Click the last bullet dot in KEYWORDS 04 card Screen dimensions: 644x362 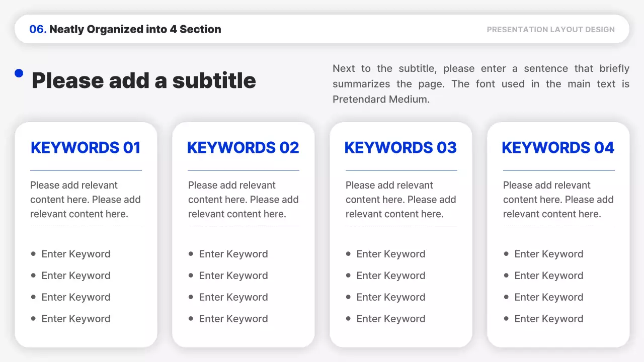pos(506,318)
